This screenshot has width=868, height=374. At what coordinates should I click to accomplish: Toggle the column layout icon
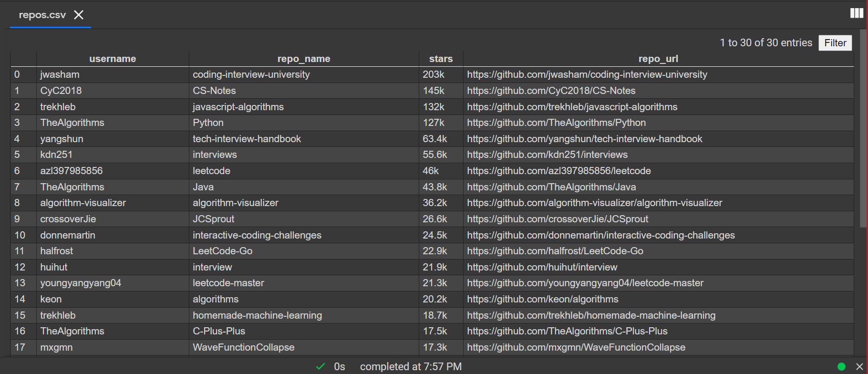tap(857, 13)
